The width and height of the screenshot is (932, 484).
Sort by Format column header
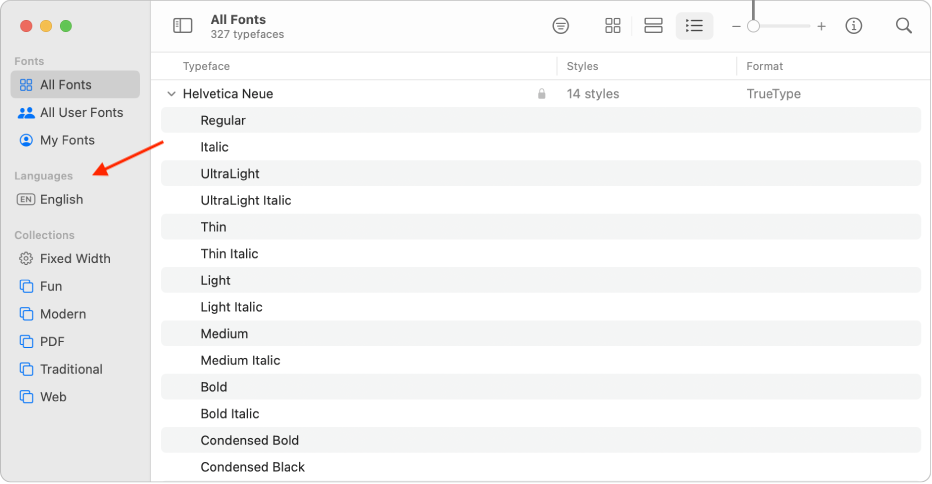[764, 66]
